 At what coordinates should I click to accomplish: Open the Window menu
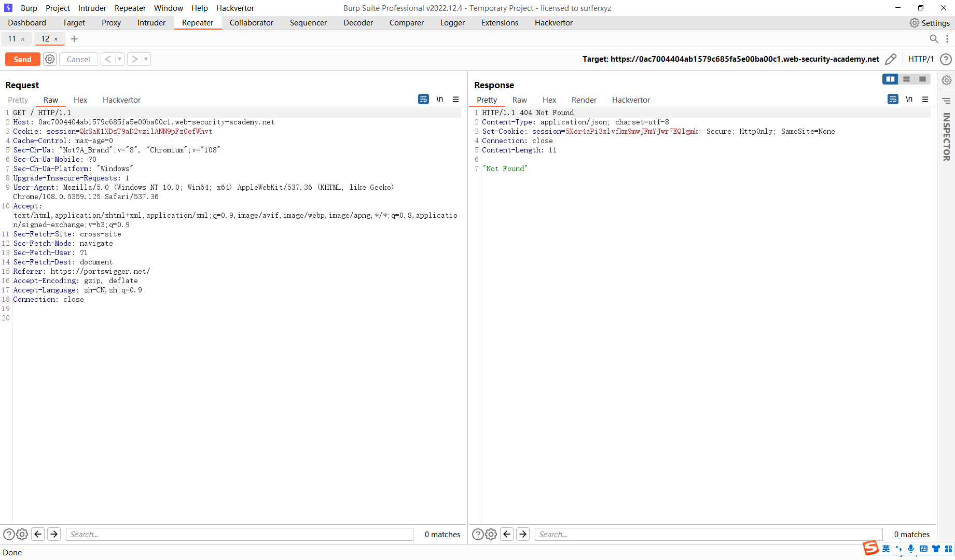169,8
